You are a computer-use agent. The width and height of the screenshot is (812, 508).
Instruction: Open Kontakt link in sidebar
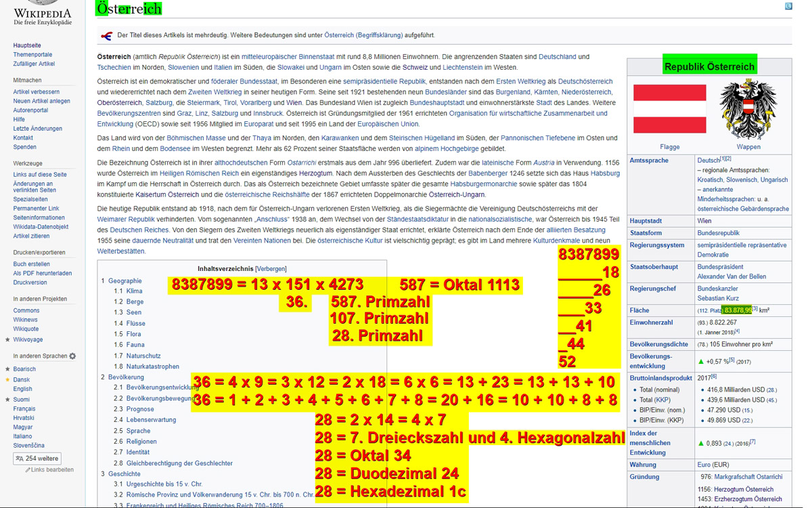pos(23,137)
